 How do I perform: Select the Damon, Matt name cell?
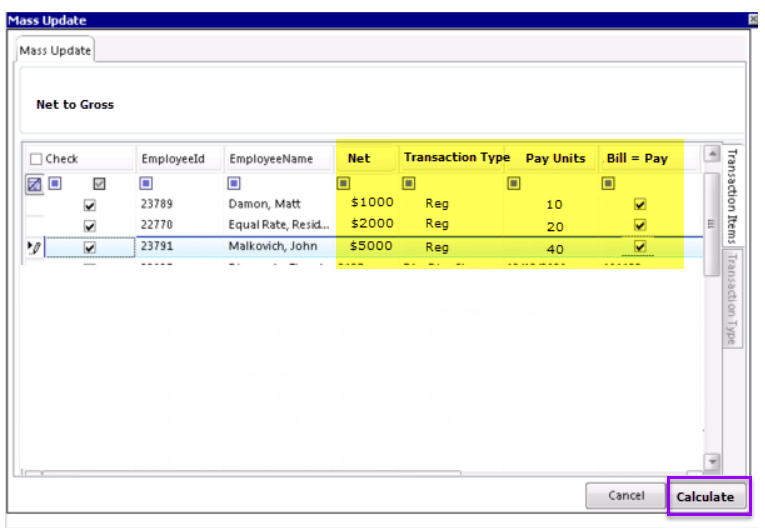(264, 204)
